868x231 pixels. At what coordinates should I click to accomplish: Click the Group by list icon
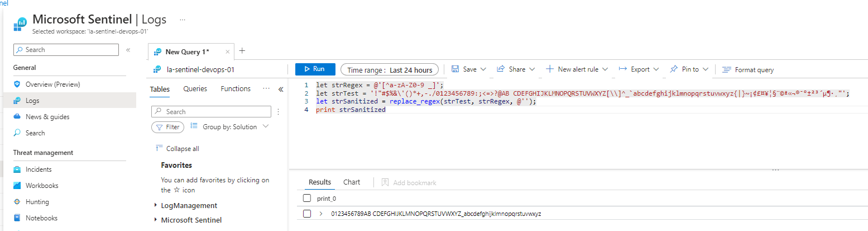[x=194, y=126]
